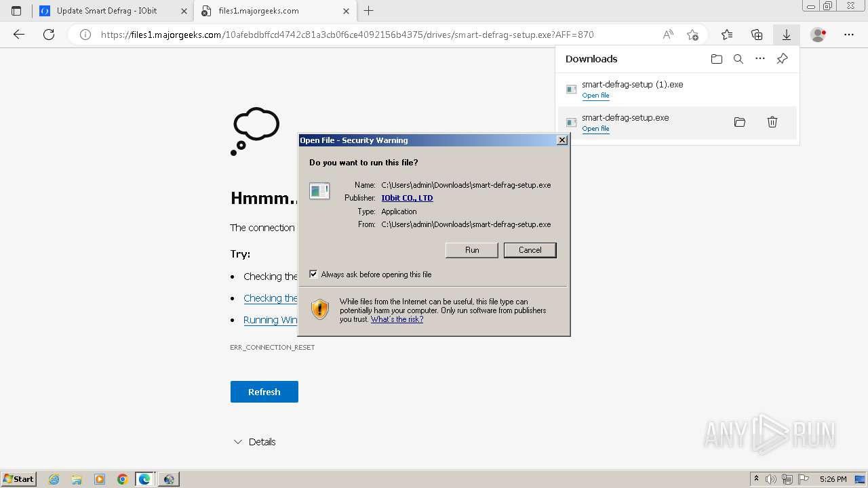Open the user profile icon
Viewport: 868px width, 488px height.
pos(818,35)
